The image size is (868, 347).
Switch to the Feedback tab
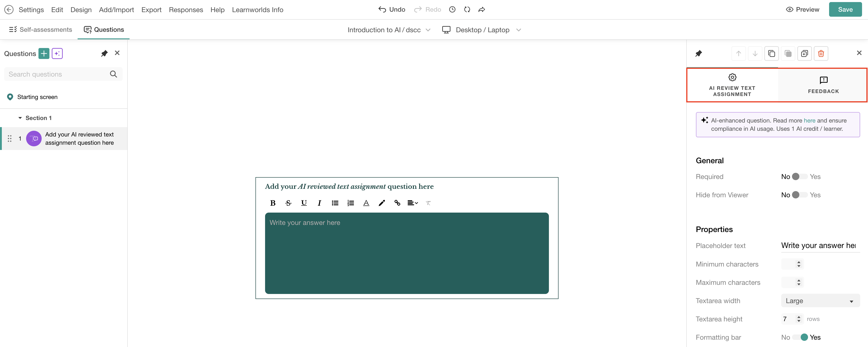823,85
